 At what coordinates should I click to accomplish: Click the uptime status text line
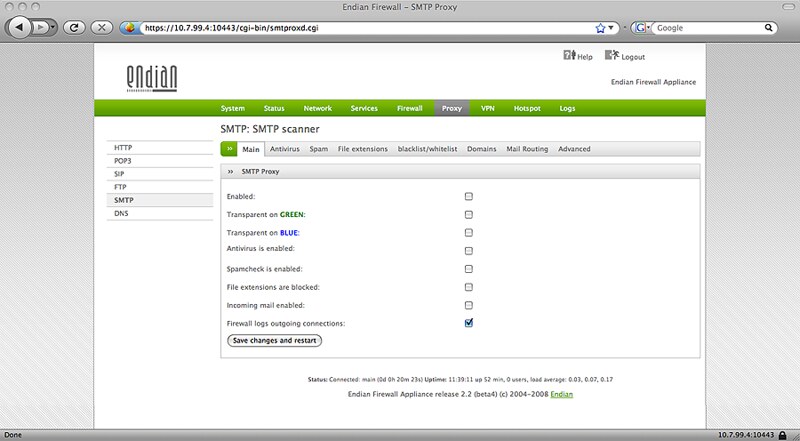(x=460, y=380)
